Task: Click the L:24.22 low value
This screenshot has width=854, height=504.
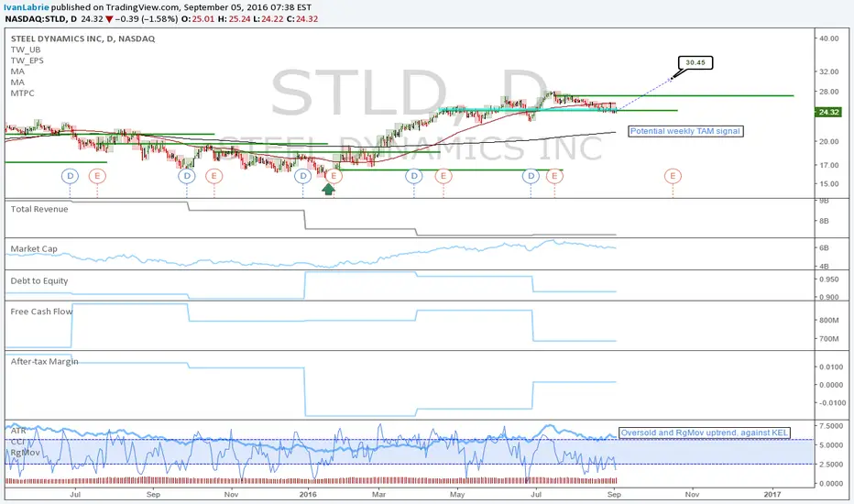Action: 268,19
